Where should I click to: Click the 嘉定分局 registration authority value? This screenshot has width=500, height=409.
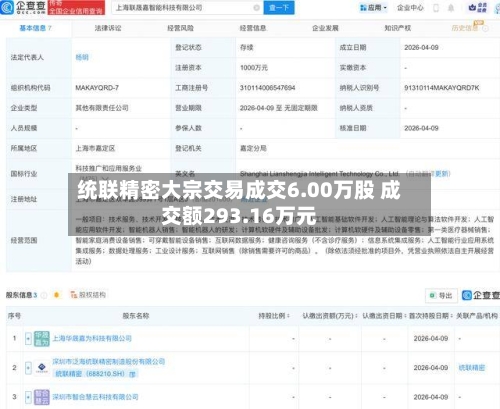coord(253,148)
